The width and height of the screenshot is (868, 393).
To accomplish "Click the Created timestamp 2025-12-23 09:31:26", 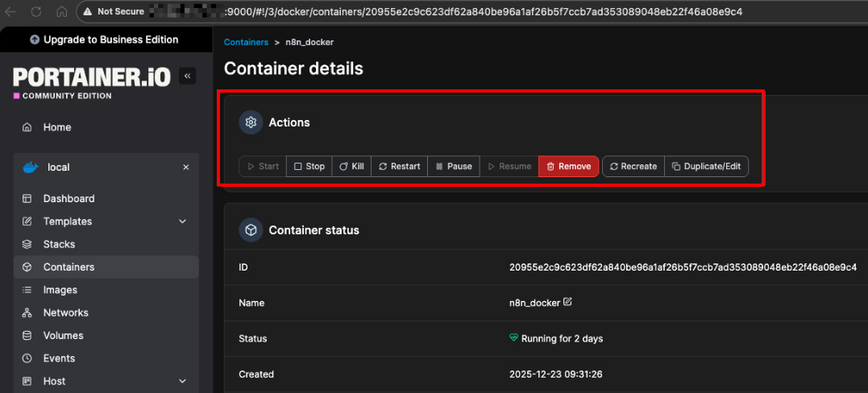I will [556, 374].
